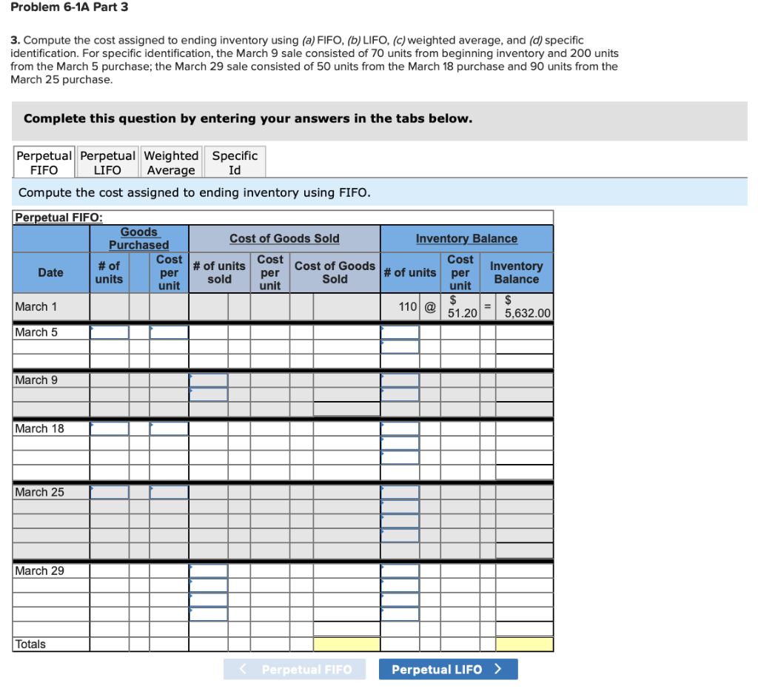The image size is (758, 700).
Task: Switch to the Perpetual FIFO tab
Action: tap(44, 161)
